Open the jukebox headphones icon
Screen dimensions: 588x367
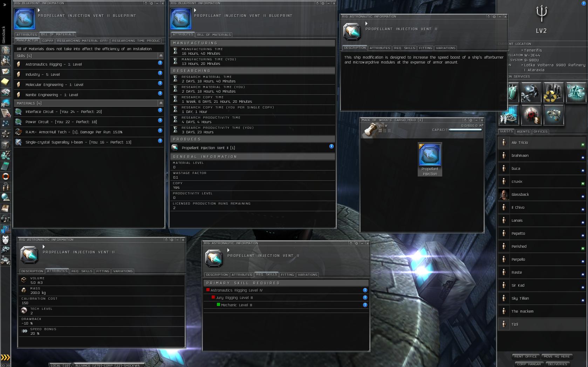pyautogui.click(x=5, y=219)
